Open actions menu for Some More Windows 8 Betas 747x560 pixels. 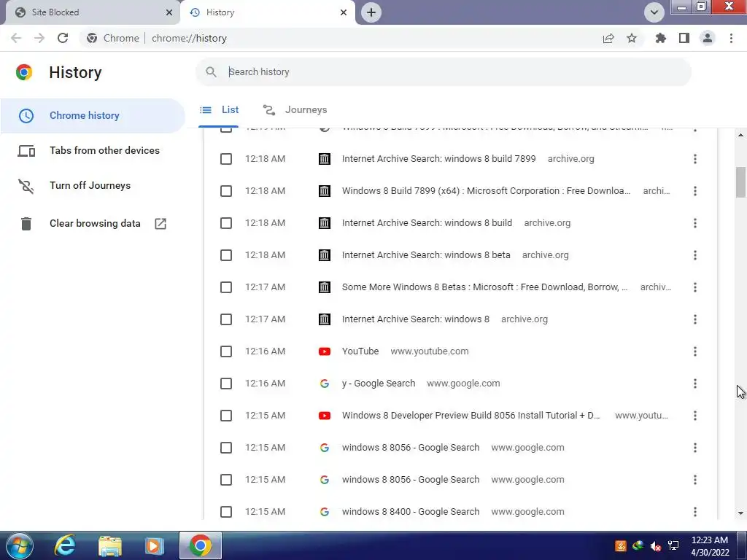695,287
